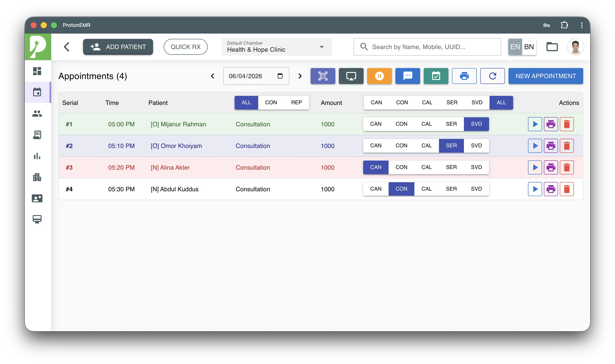
Task: Open the date picker calendar icon
Action: [280, 76]
